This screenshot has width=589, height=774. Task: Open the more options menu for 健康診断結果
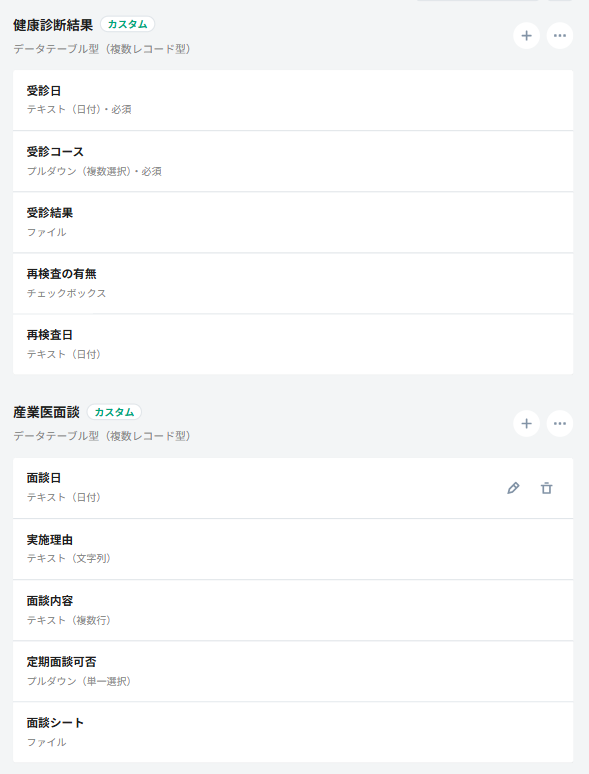tap(560, 36)
